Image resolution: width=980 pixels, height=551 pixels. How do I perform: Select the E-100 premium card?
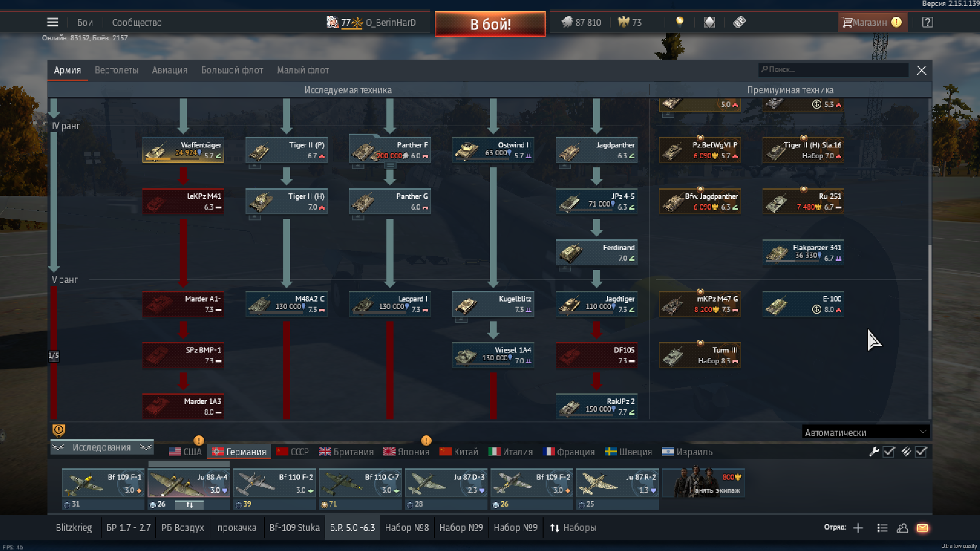tap(803, 304)
